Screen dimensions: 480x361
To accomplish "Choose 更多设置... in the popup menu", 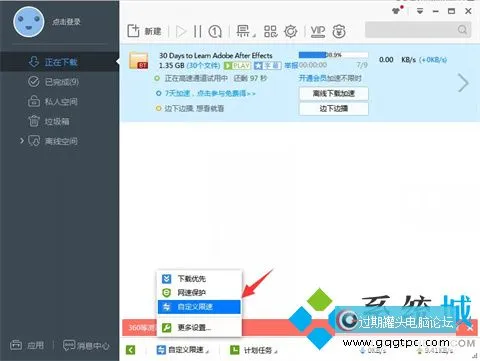I will coord(199,327).
